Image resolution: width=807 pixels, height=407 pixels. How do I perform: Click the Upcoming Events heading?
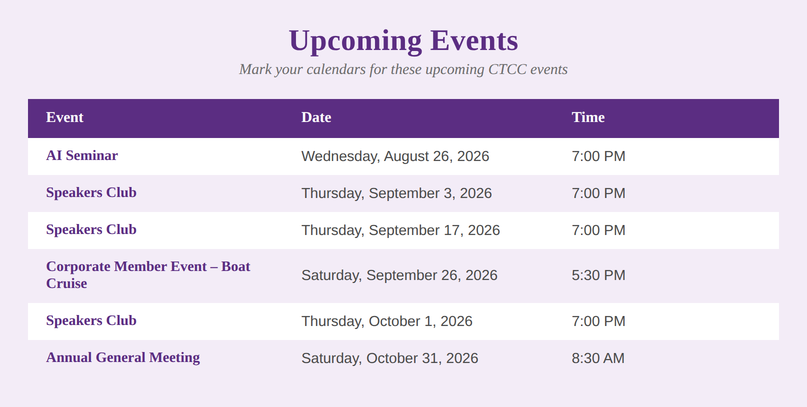pos(404,41)
